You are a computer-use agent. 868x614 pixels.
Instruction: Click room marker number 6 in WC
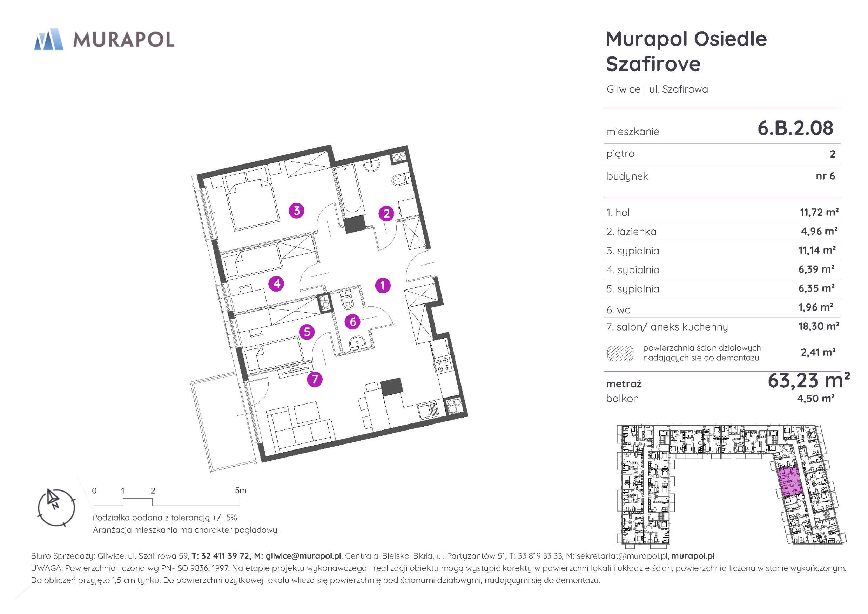point(352,322)
